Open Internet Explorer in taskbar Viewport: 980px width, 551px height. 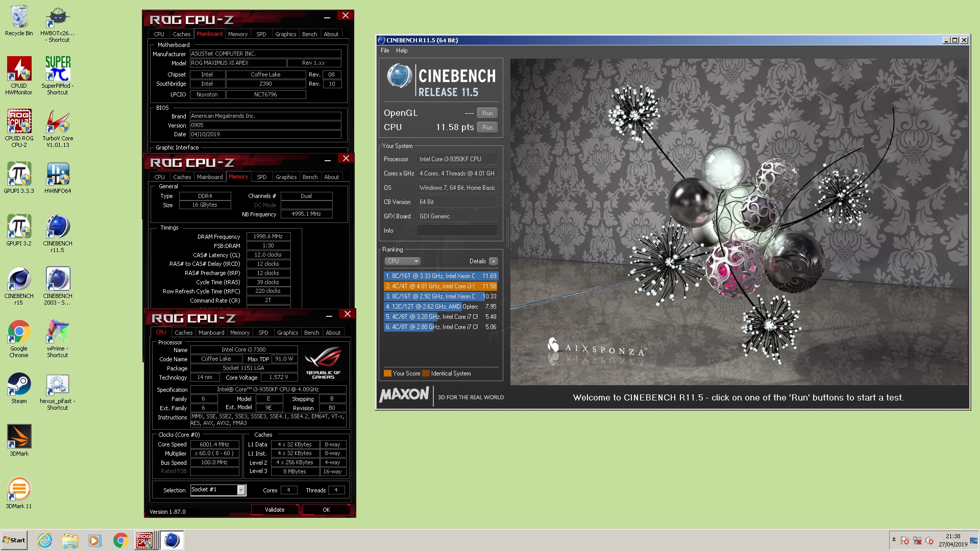pyautogui.click(x=45, y=540)
